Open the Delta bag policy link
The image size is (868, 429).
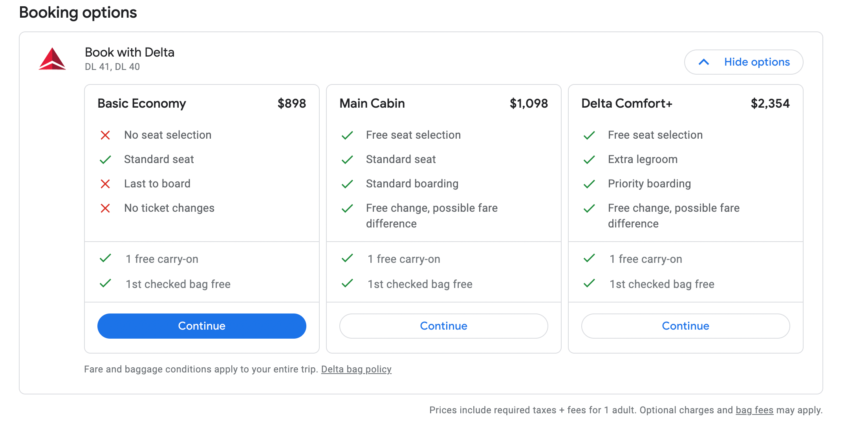click(356, 369)
